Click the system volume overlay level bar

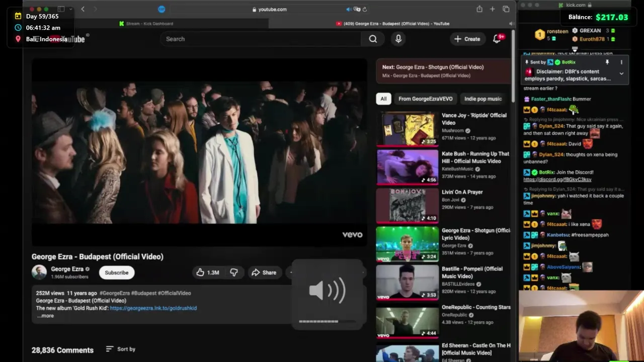coord(327,321)
